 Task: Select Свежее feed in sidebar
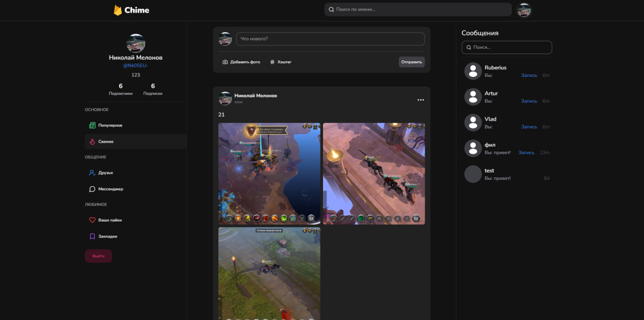point(106,142)
